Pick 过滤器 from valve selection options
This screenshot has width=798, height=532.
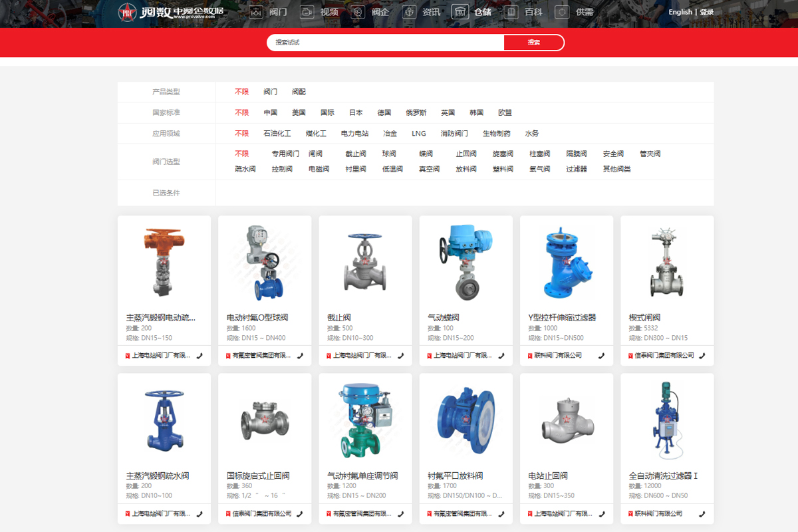[577, 170]
